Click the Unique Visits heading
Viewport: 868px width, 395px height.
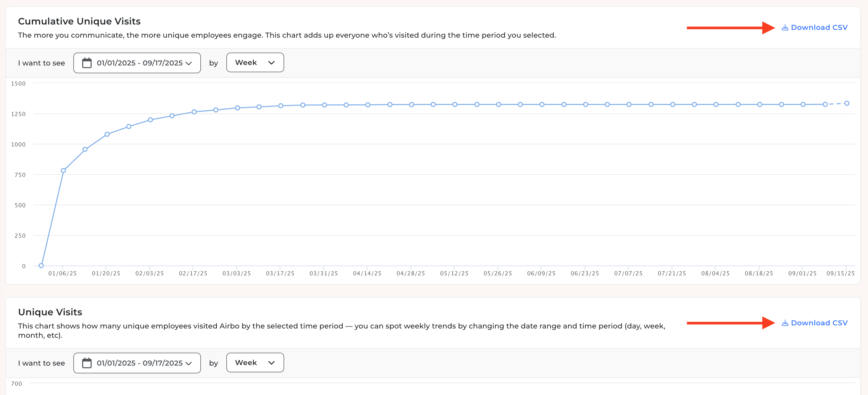click(50, 312)
